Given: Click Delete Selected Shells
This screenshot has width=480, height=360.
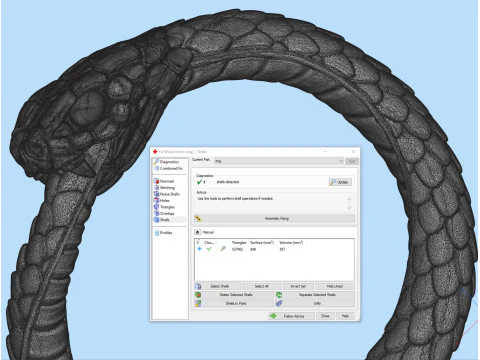Looking at the screenshot, I should (x=234, y=295).
